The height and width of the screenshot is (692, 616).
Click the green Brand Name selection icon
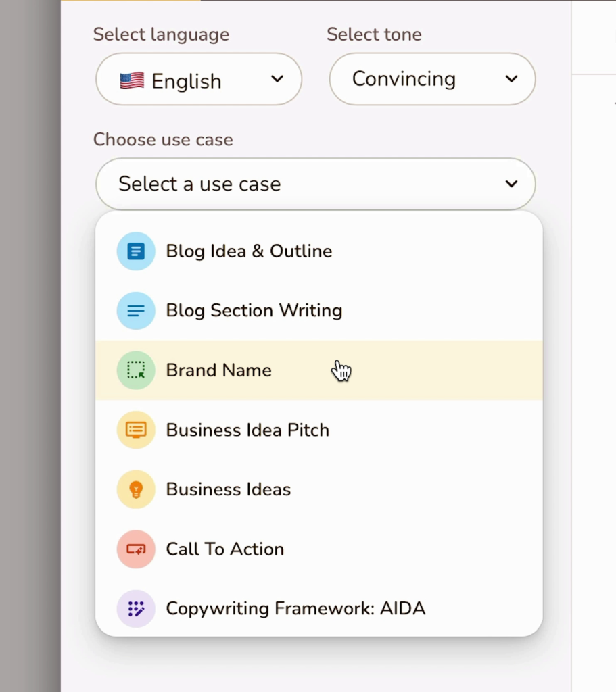tap(136, 370)
